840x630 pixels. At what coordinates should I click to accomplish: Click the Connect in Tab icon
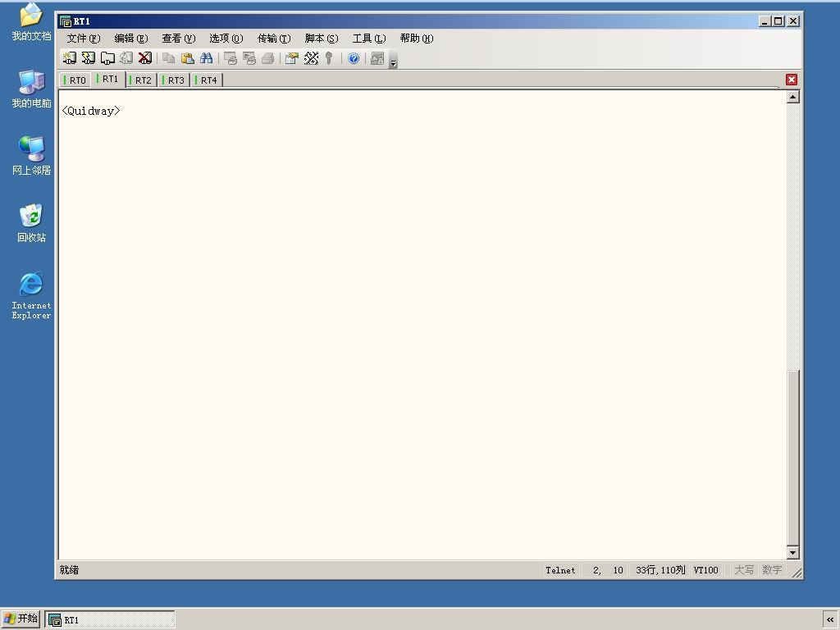tap(107, 58)
